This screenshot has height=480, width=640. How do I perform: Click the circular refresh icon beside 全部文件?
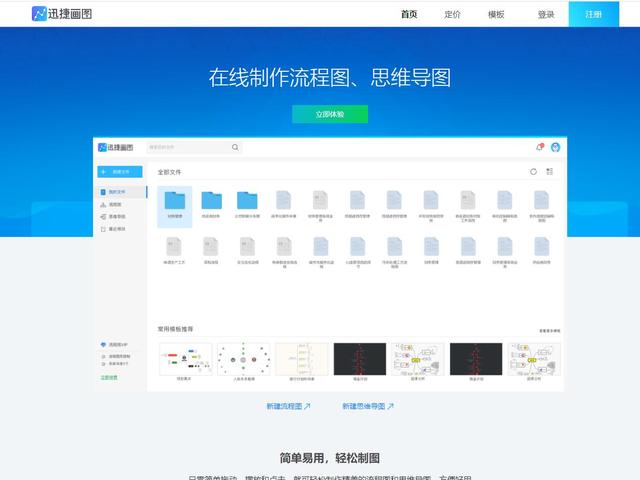pos(533,172)
